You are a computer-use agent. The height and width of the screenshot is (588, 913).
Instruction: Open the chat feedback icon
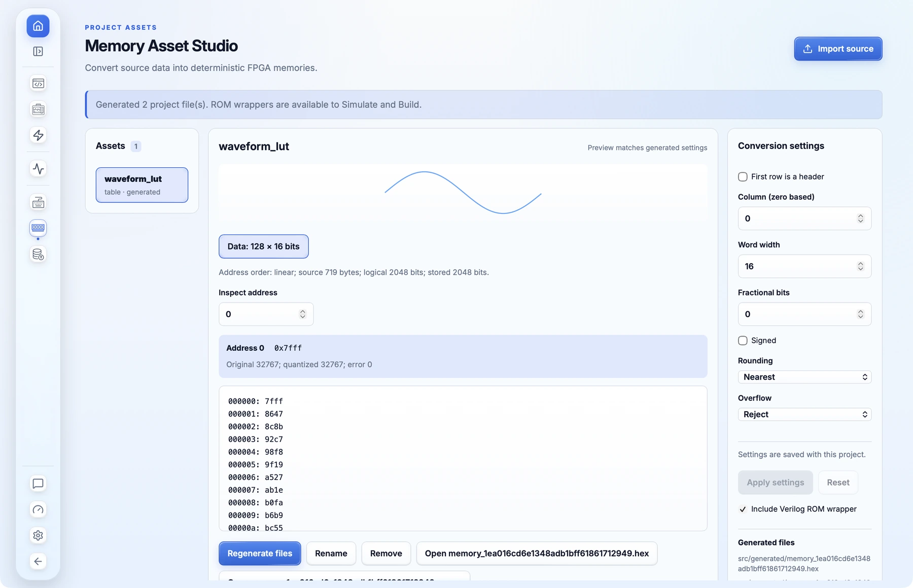[x=38, y=484]
